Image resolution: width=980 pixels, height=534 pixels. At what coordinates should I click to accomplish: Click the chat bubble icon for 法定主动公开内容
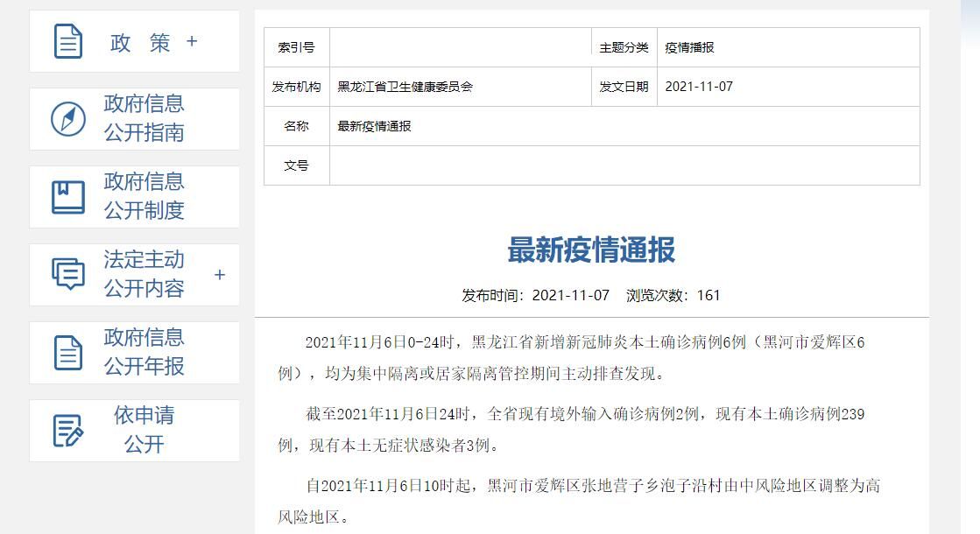point(68,275)
